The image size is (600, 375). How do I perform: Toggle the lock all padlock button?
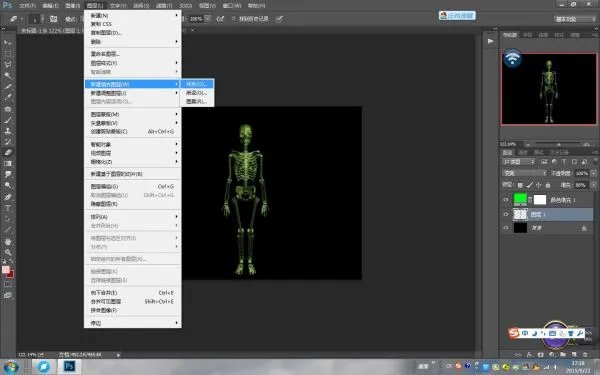548,185
